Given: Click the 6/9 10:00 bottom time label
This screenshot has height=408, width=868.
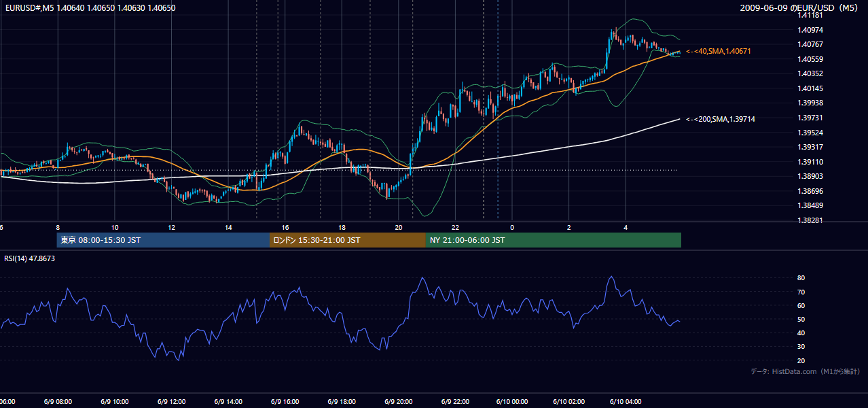Looking at the screenshot, I should (x=115, y=401).
